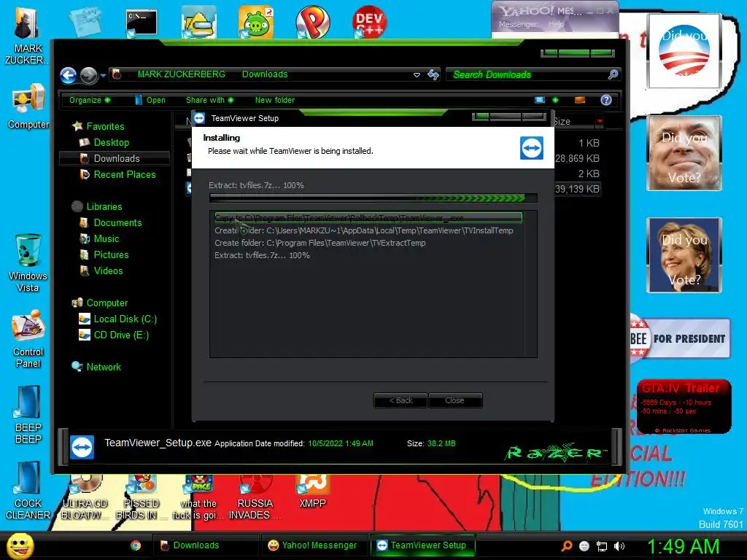Click Downloads breadcrumb in address bar

tap(265, 74)
